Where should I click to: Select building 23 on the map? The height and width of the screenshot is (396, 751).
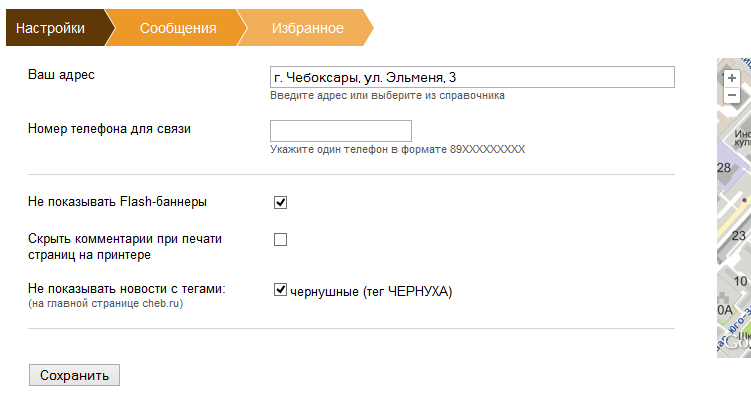point(739,236)
